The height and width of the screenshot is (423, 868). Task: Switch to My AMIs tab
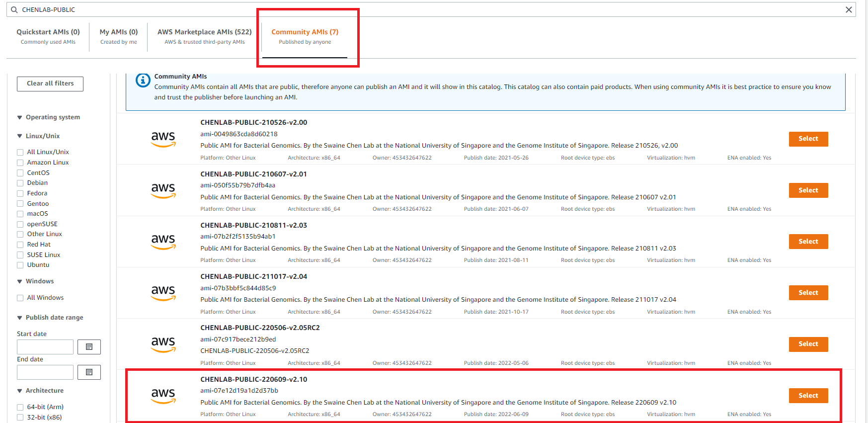click(x=119, y=37)
